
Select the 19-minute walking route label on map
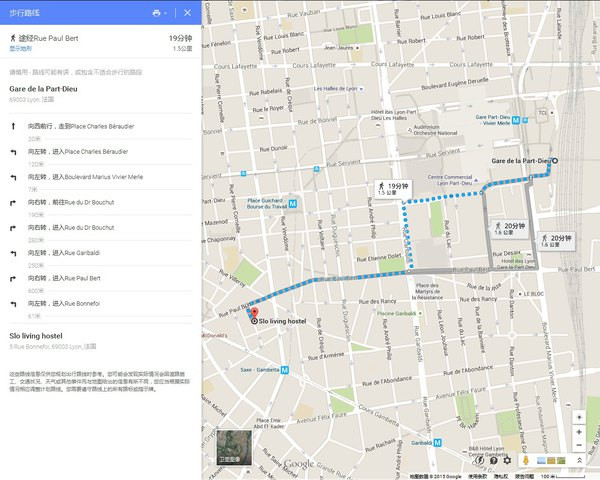[393, 189]
